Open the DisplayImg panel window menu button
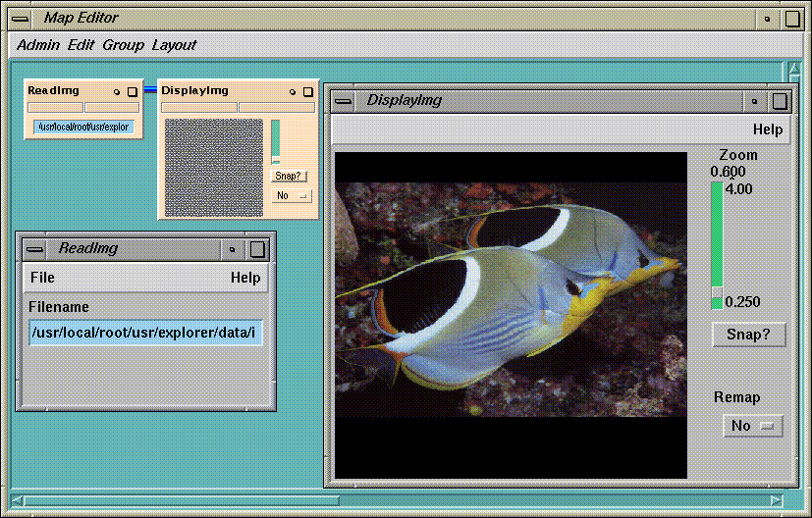This screenshot has width=812, height=518. [x=343, y=100]
